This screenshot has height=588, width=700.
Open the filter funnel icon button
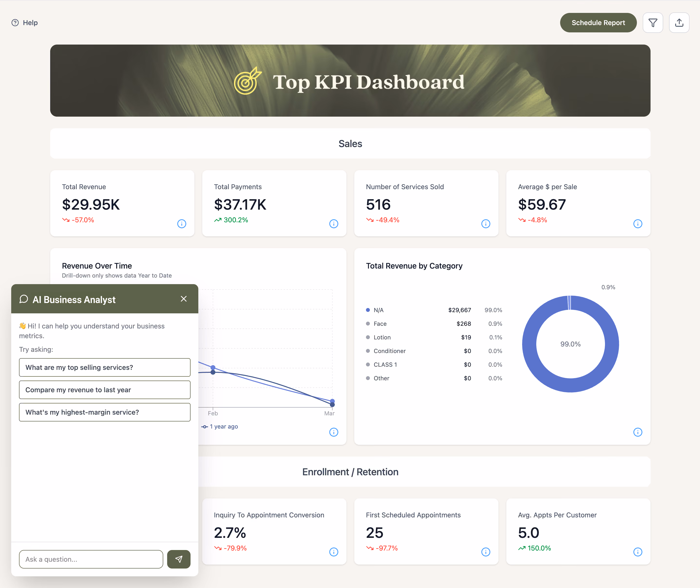653,23
